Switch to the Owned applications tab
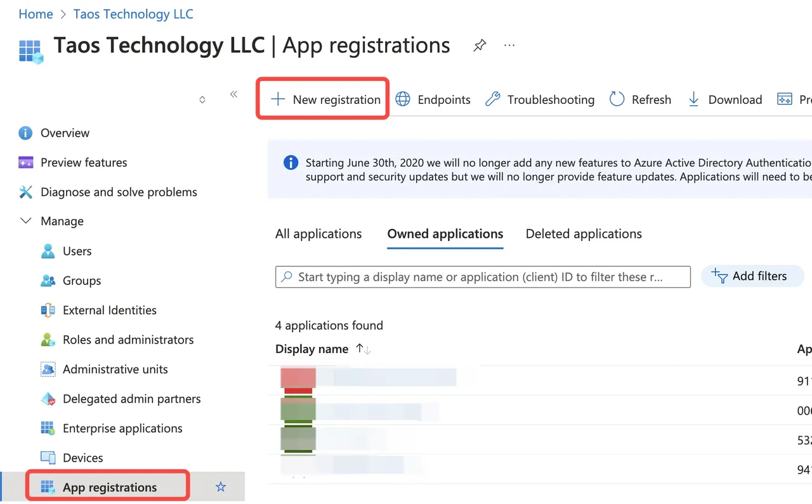 [x=445, y=234]
